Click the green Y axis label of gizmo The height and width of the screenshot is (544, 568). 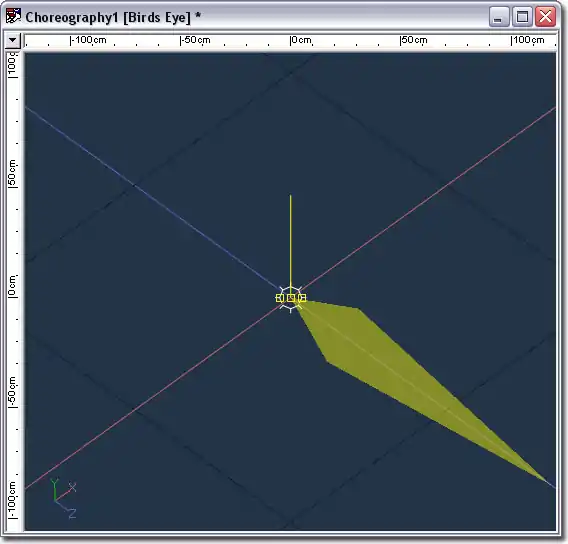pos(54,483)
